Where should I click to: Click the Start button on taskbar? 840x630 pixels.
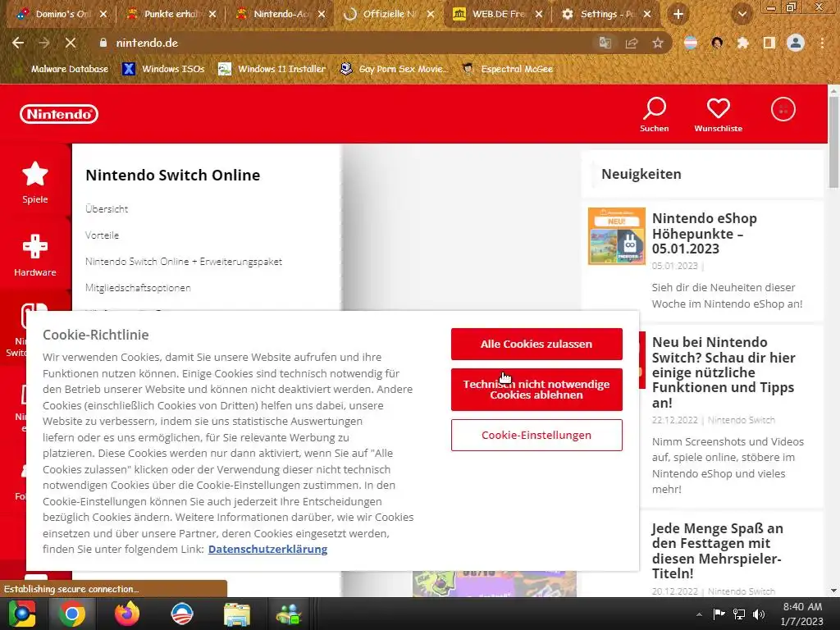(21, 614)
